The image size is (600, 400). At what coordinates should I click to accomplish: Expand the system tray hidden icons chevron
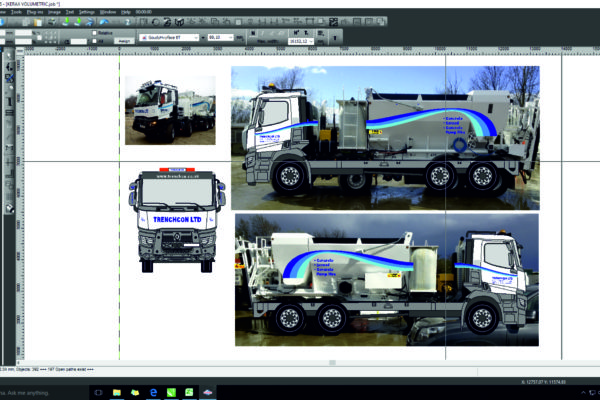[x=584, y=393]
